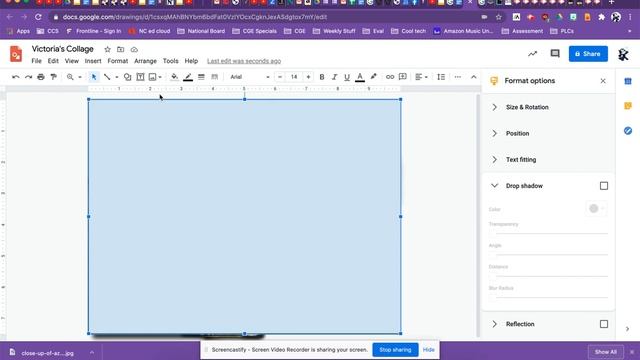Toggle underline formatting
The width and height of the screenshot is (640, 360).
tap(347, 77)
